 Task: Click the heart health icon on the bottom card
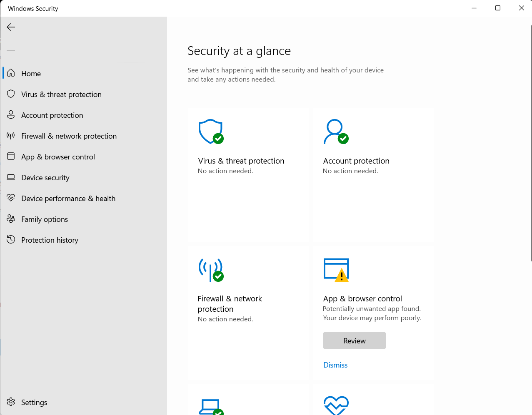pos(336,405)
